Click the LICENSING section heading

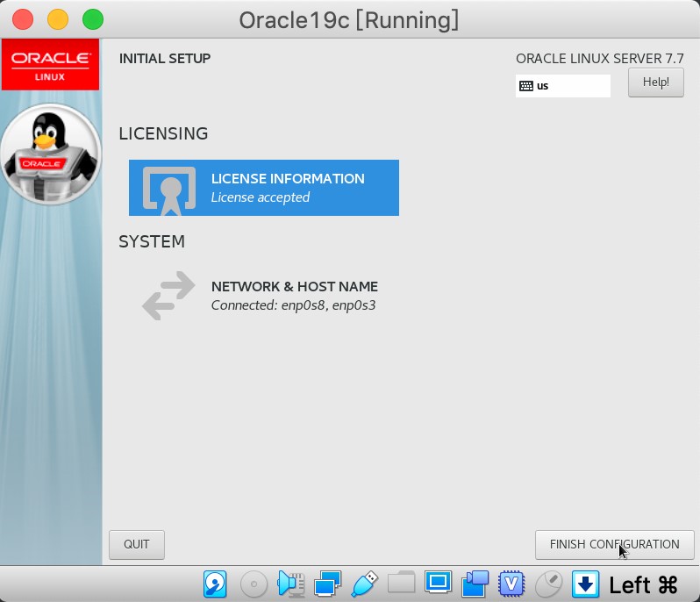(x=163, y=133)
